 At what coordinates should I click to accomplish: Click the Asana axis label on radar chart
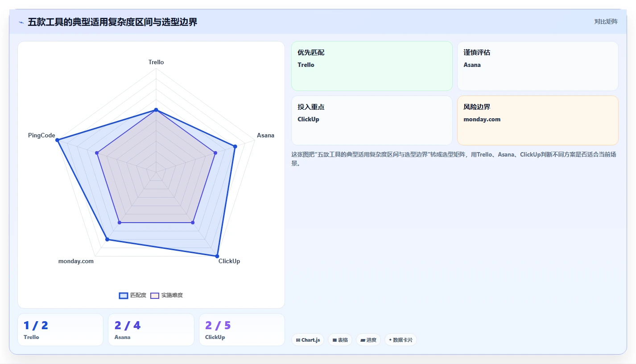[x=265, y=135]
